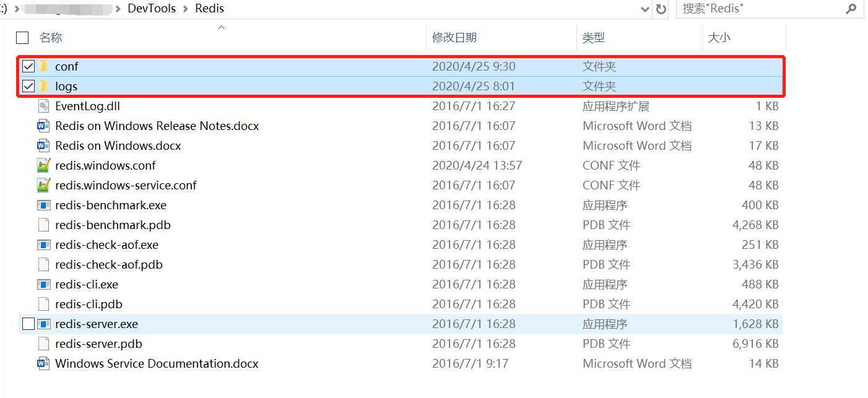Navigate to DevTools in the breadcrumb

pyautogui.click(x=152, y=9)
